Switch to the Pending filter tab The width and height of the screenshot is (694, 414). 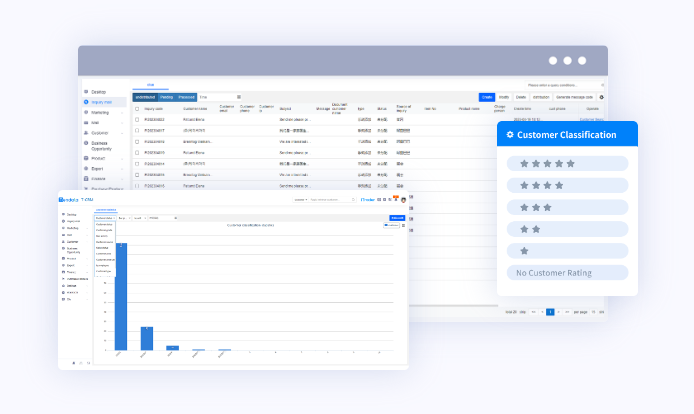tap(166, 97)
